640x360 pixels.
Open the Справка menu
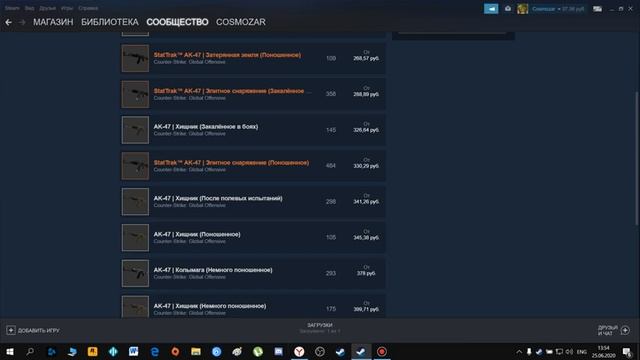(88, 8)
